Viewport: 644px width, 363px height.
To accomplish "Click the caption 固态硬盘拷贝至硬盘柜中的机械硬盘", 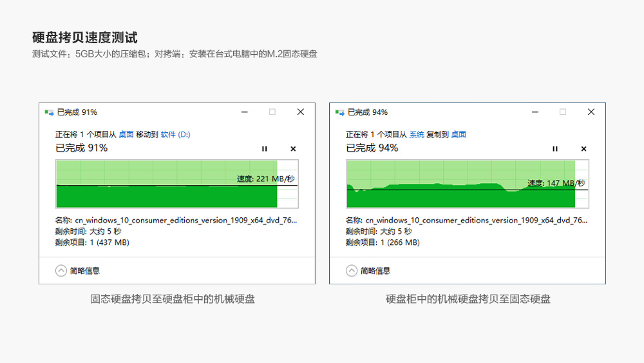I will [x=173, y=299].
